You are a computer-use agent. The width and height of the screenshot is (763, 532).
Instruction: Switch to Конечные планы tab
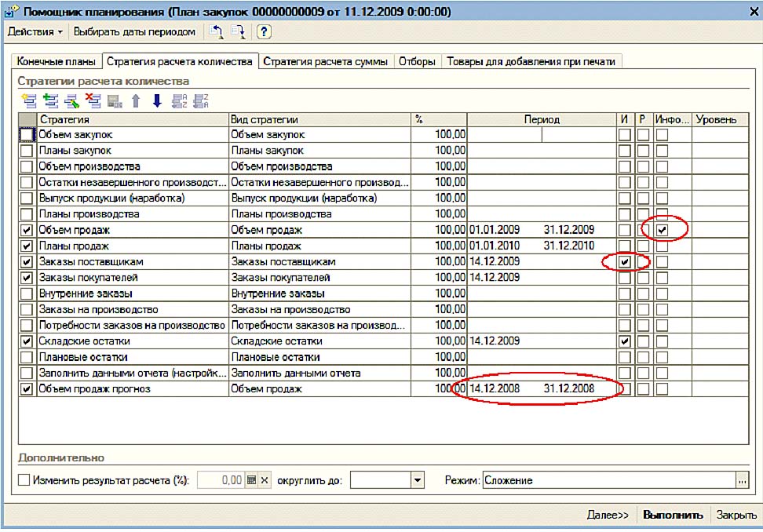pyautogui.click(x=56, y=61)
